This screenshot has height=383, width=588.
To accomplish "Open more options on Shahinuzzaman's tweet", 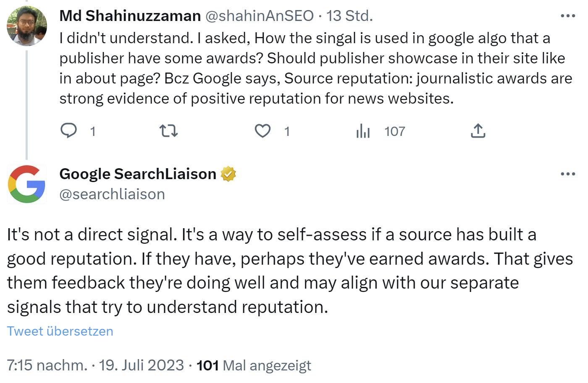I will click(568, 16).
